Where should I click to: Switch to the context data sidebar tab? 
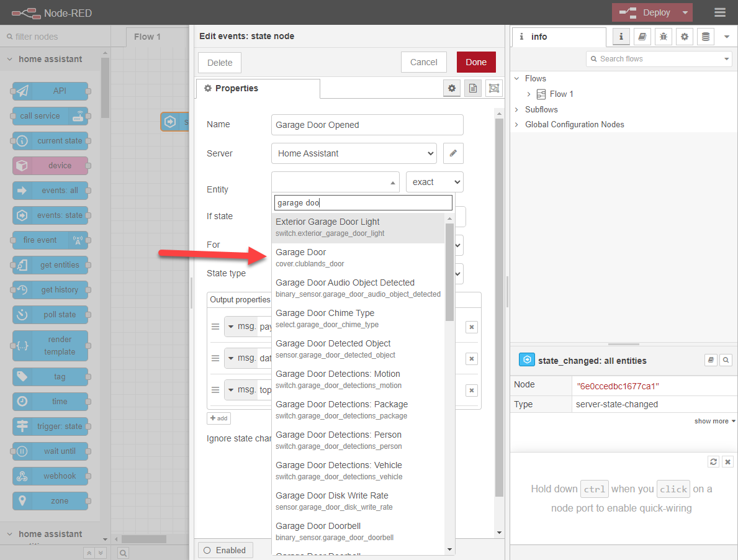(x=705, y=37)
